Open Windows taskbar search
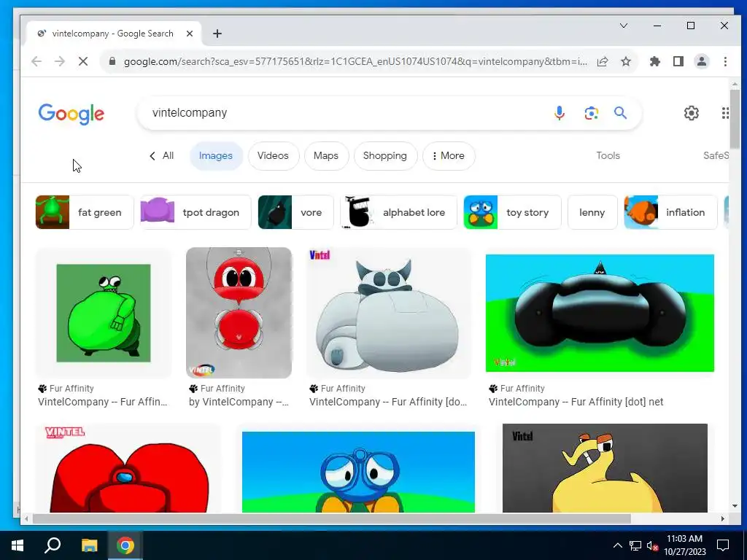Image resolution: width=747 pixels, height=560 pixels. [53, 545]
